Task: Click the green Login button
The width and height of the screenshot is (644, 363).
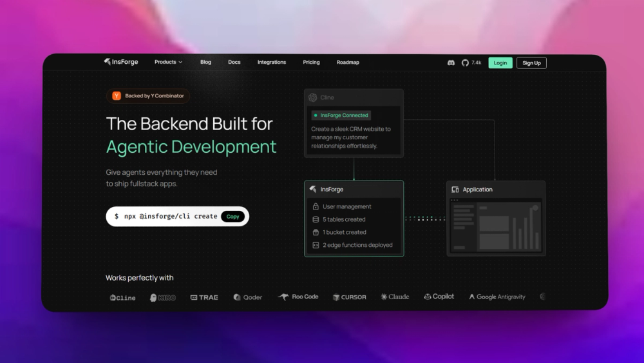Action: tap(500, 63)
